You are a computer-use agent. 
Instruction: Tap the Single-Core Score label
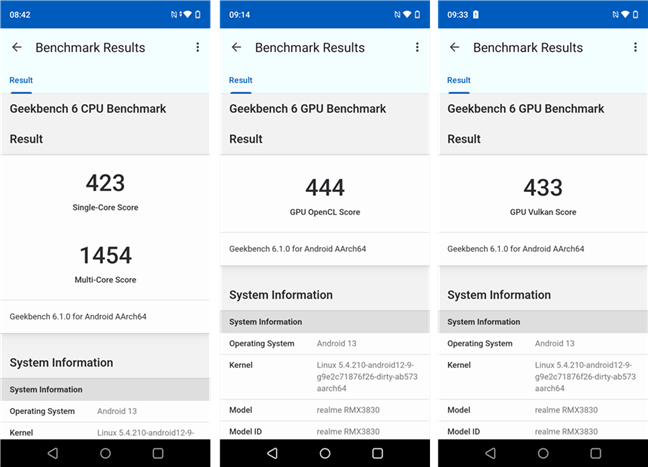(x=105, y=207)
